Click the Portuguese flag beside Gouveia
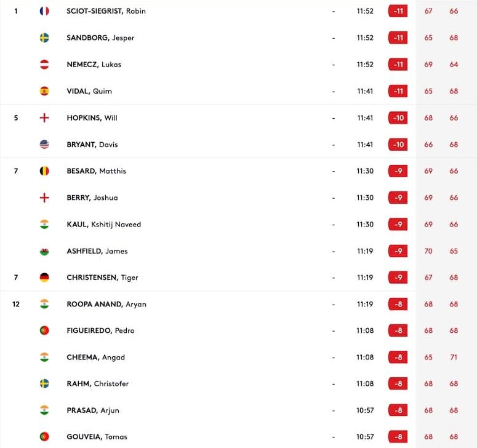477x448 pixels. pyautogui.click(x=44, y=437)
